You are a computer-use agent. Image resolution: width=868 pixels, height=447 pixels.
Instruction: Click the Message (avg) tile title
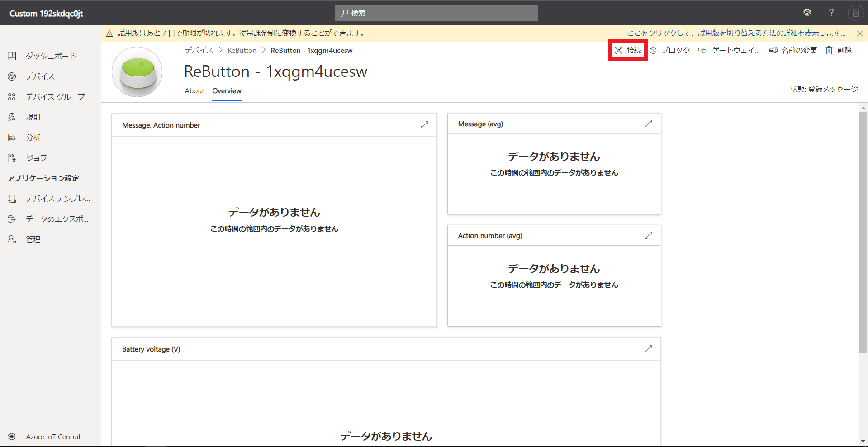coord(480,124)
